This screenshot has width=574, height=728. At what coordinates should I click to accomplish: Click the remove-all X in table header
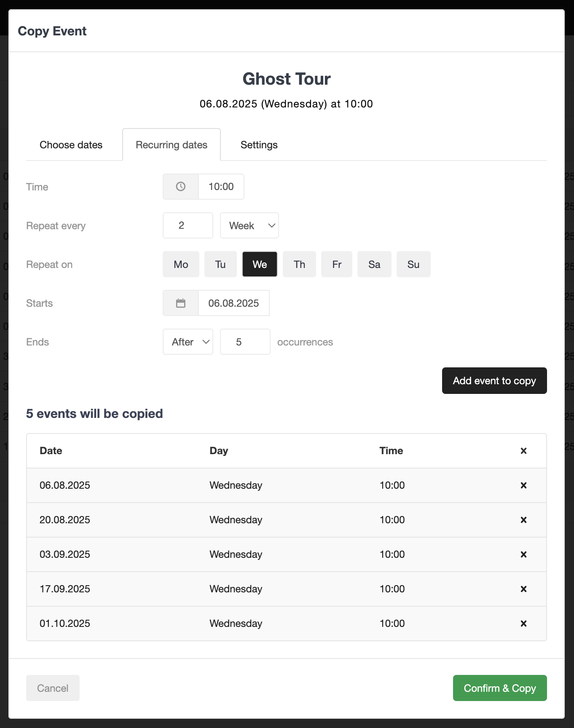[523, 451]
